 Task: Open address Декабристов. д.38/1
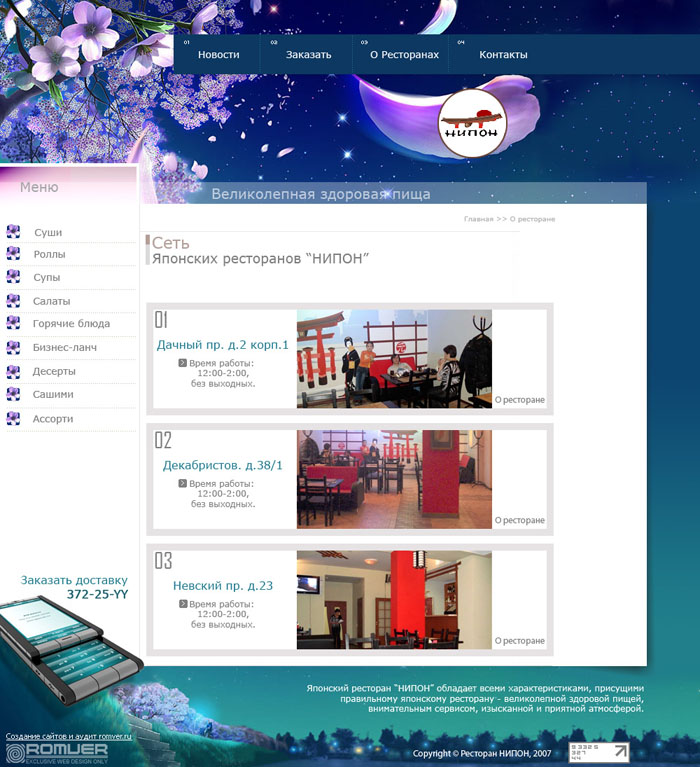click(x=223, y=465)
